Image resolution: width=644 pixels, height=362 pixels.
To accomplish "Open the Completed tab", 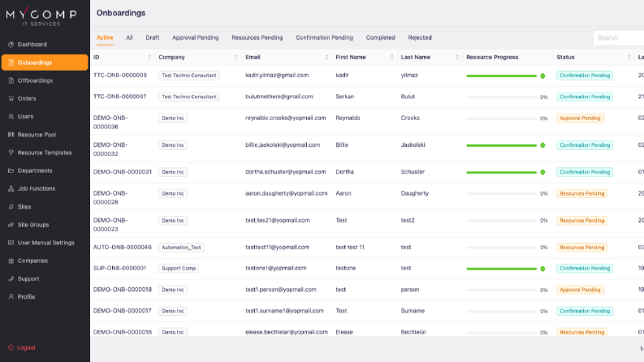I will click(x=380, y=37).
